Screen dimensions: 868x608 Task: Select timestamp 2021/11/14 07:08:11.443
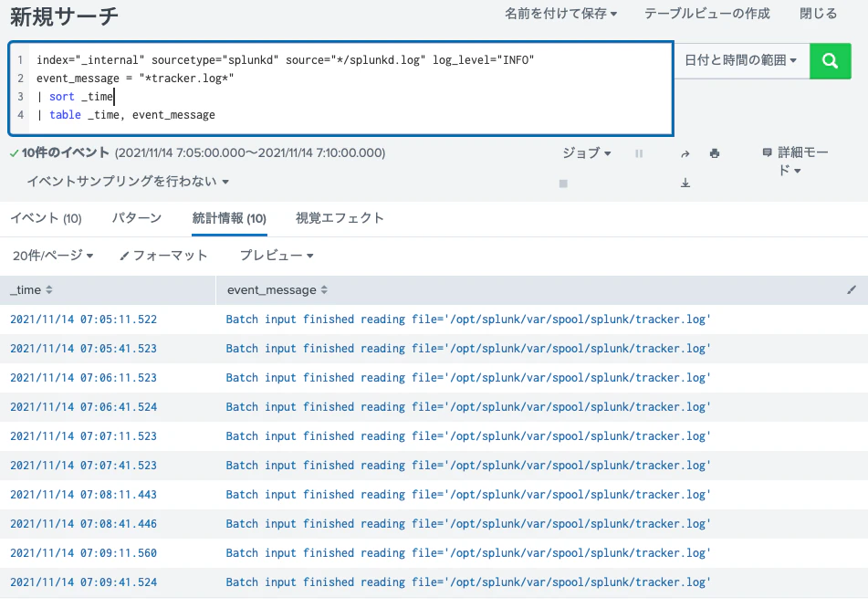84,495
